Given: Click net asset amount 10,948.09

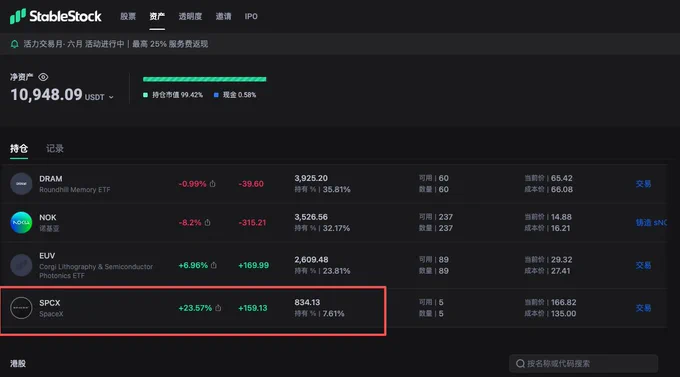Looking at the screenshot, I should point(46,95).
